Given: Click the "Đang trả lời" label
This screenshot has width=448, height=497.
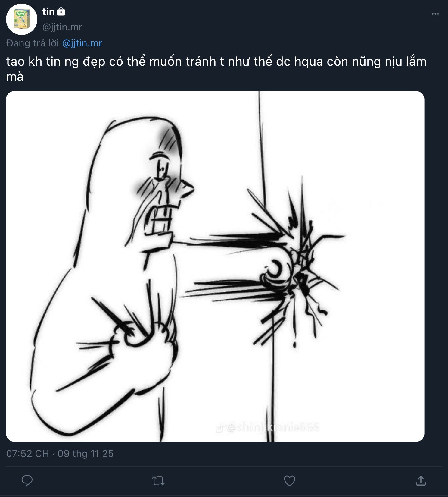Looking at the screenshot, I should (x=33, y=43).
